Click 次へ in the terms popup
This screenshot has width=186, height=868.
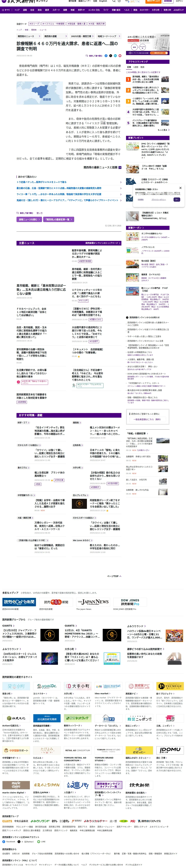pyautogui.click(x=177, y=199)
